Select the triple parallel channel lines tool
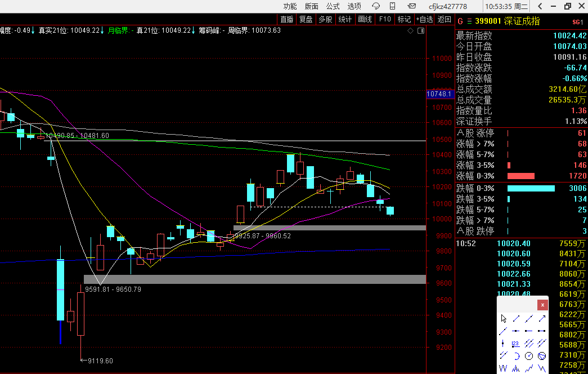Viewport: 588px width, 374px height. click(x=529, y=343)
